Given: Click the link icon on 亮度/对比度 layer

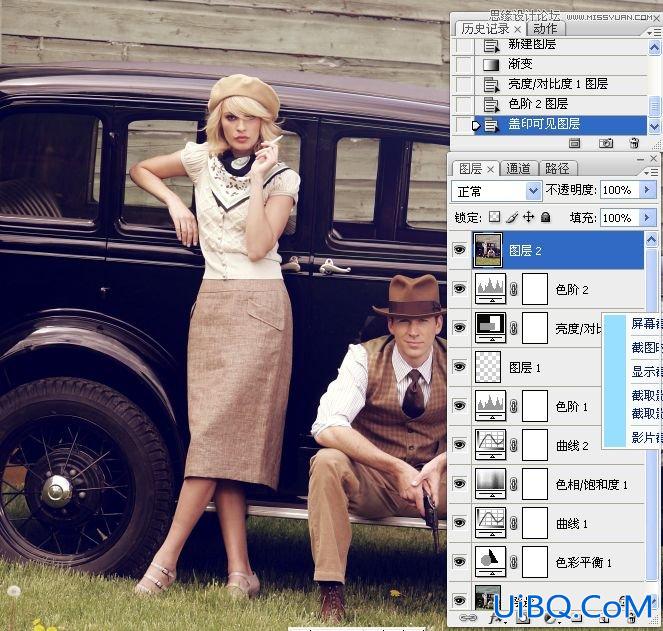Looking at the screenshot, I should pyautogui.click(x=514, y=328).
